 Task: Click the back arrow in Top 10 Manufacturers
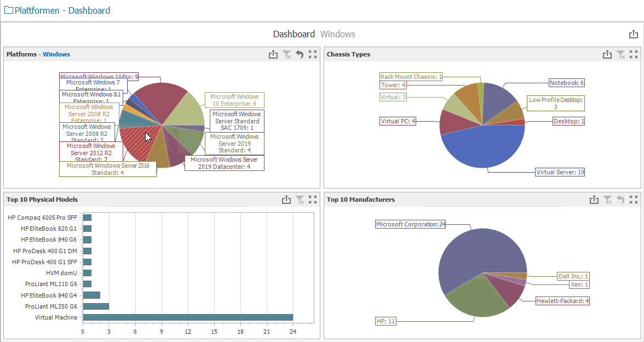[x=620, y=200]
